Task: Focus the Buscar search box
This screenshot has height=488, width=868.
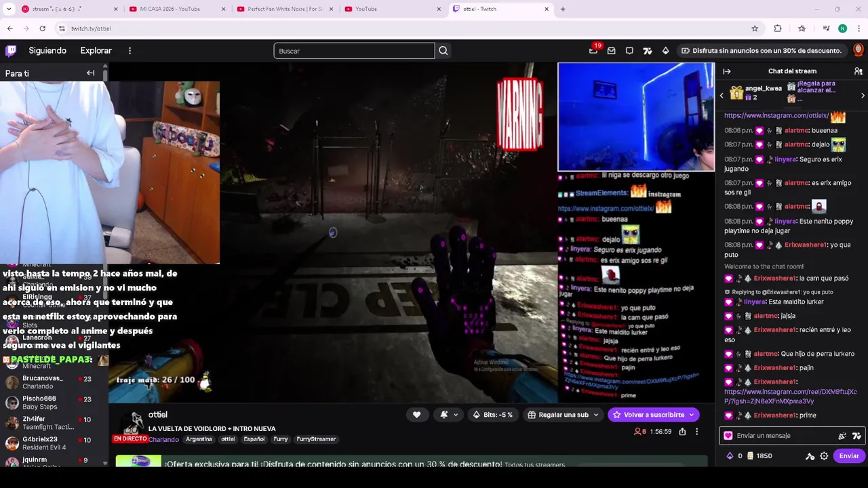Action: pos(354,51)
